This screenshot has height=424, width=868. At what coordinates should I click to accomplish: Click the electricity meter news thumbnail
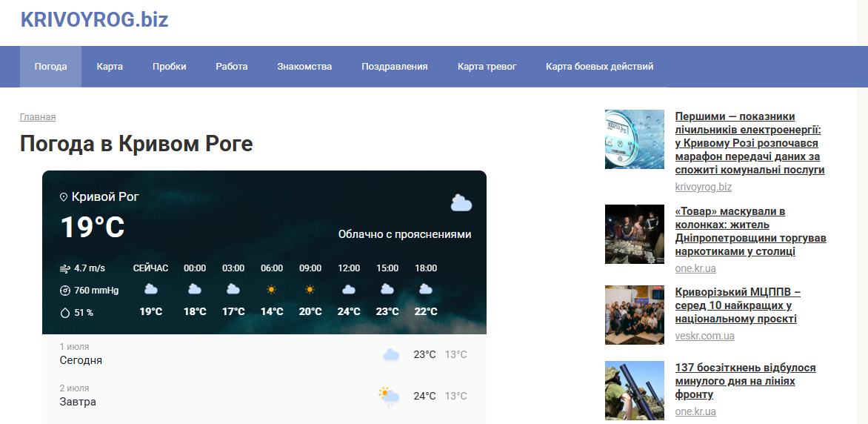click(x=635, y=139)
